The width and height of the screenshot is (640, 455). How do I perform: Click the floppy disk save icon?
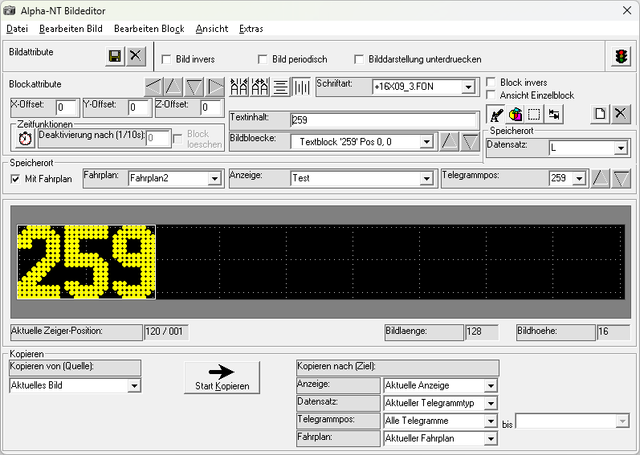(x=115, y=56)
